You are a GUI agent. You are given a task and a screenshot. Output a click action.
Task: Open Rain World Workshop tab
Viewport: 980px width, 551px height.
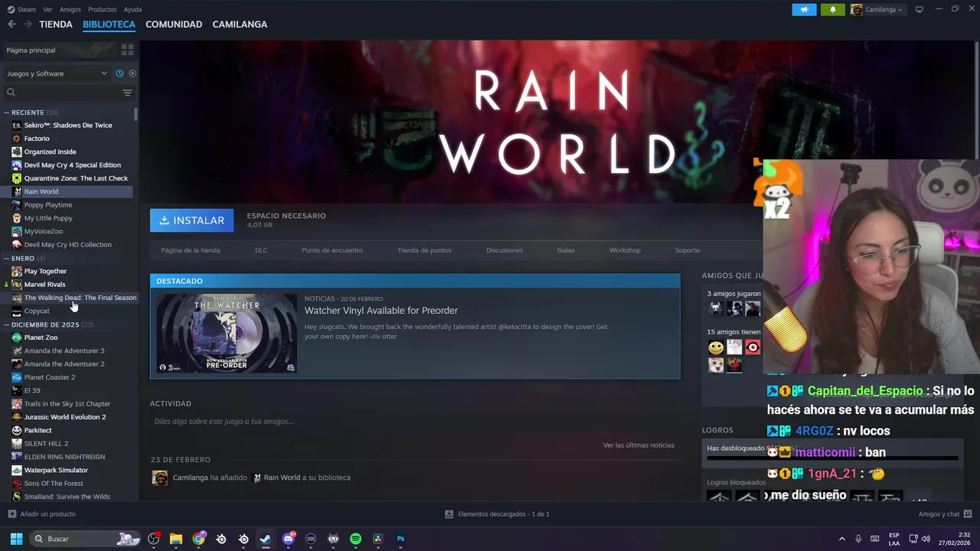[x=625, y=250]
